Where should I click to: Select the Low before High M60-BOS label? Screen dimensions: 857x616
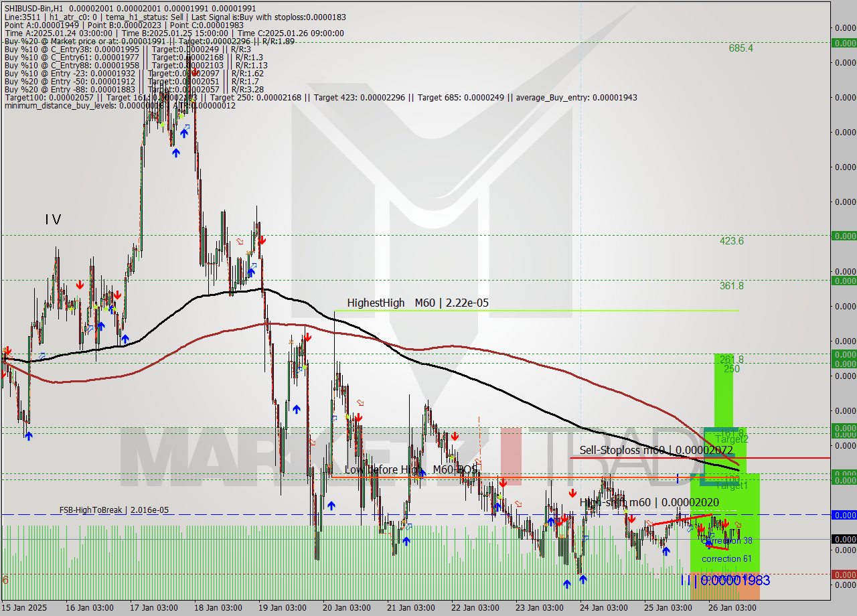(x=411, y=470)
